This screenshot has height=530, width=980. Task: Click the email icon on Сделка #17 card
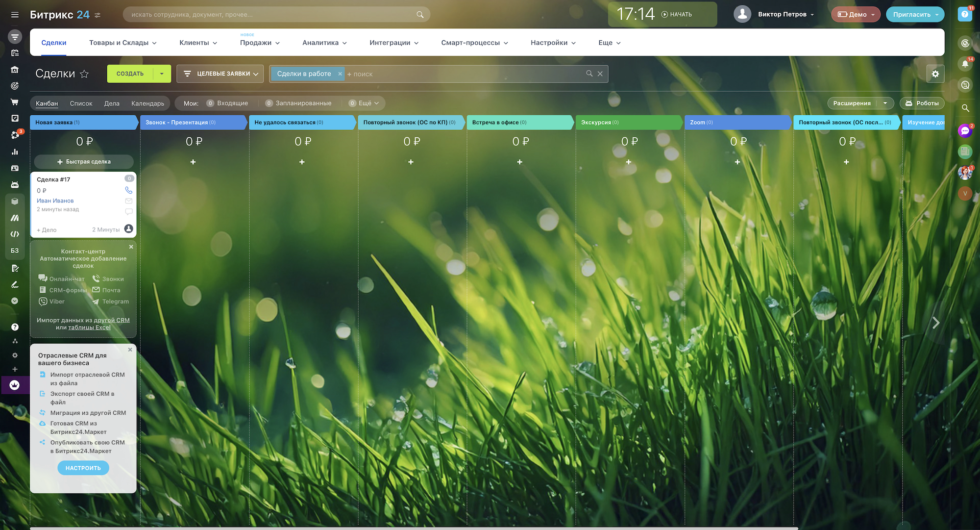(128, 201)
